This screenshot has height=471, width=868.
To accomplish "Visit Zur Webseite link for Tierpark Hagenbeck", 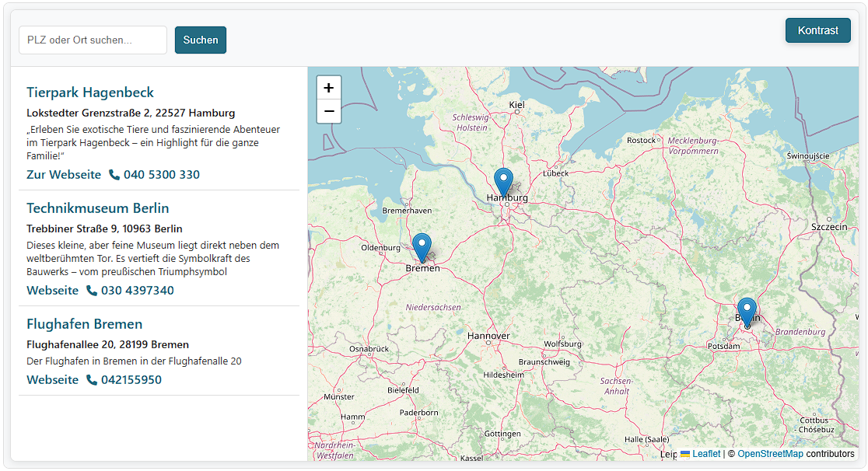I will coord(64,175).
